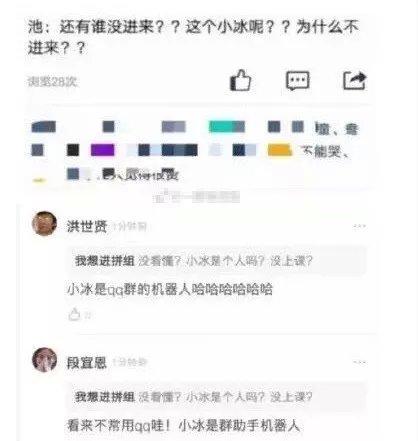Viewport: 418px width, 441px height.
Task: Click the orange blurred name tag
Action: click(x=280, y=150)
